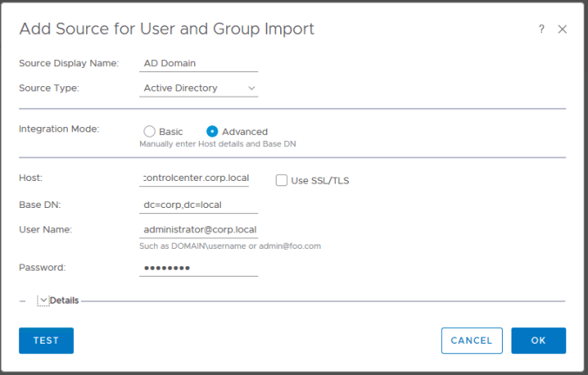Click the help question mark icon
Screen dimensions: 588x375
[x=541, y=30]
